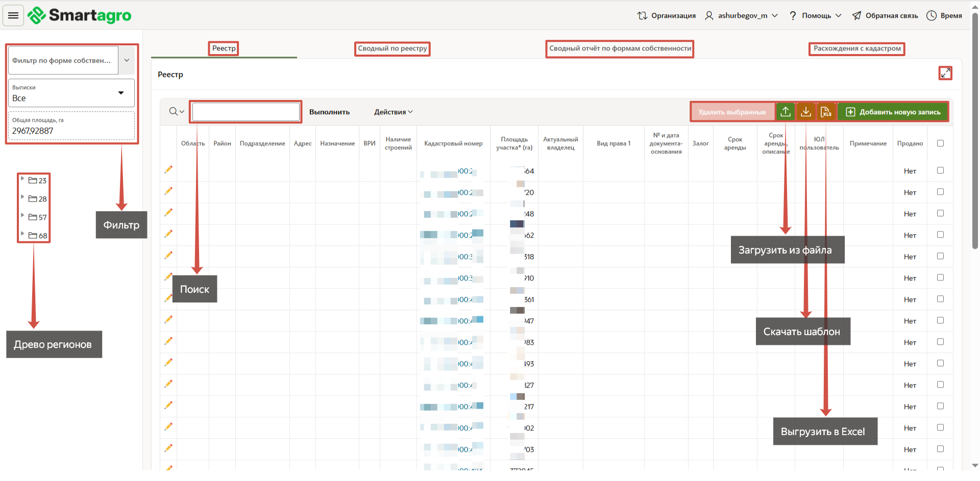Image resolution: width=980 pixels, height=481 pixels.
Task: Expand the registry panel to fullscreen
Action: tap(945, 73)
